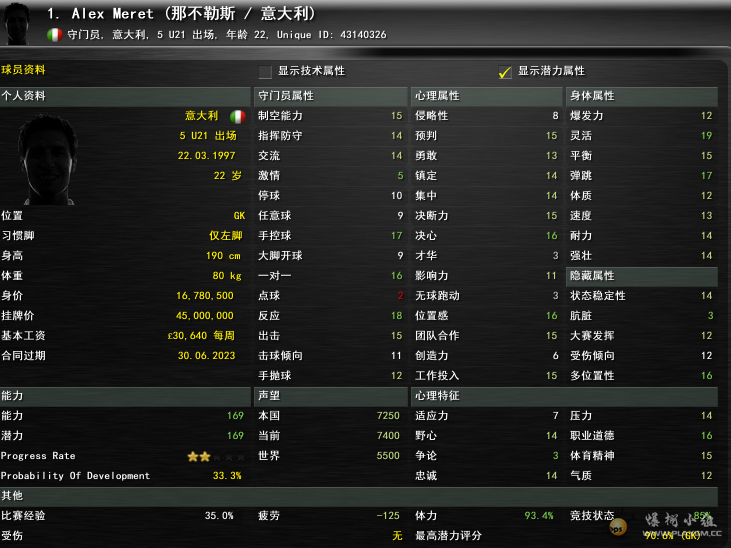Click the Italian flag next to 意大利 nationality
Image resolution: width=731 pixels, height=548 pixels.
[238, 116]
